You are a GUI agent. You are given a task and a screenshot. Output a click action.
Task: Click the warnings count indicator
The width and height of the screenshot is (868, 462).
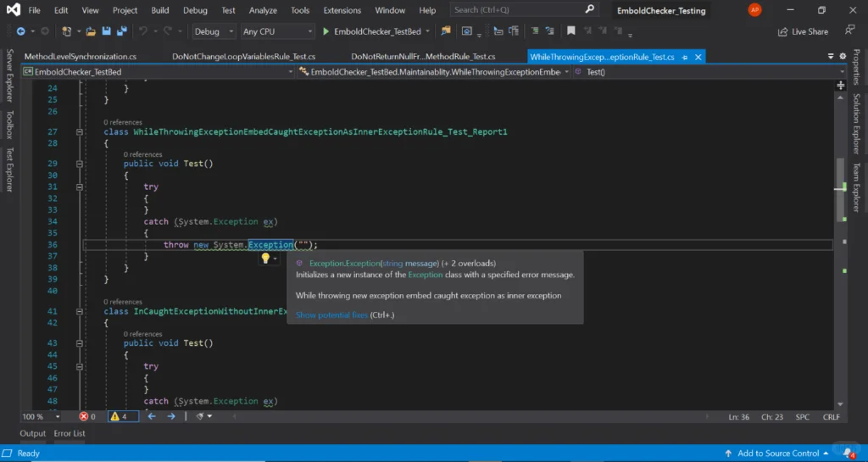pos(119,416)
